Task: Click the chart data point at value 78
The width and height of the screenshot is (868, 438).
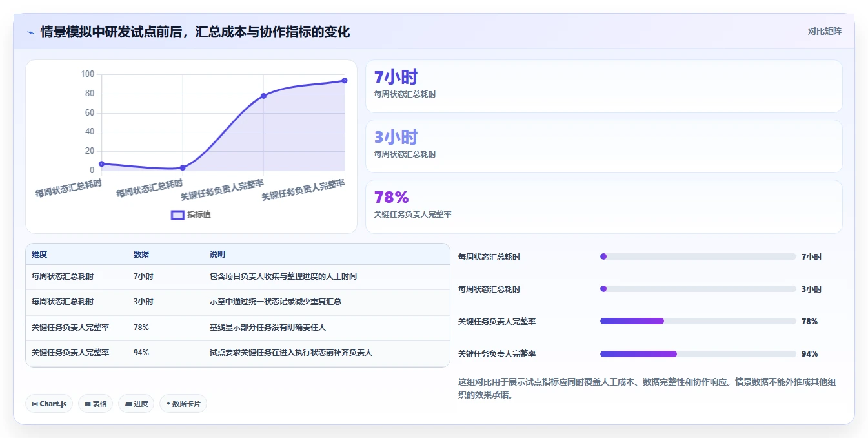Action: click(x=263, y=96)
